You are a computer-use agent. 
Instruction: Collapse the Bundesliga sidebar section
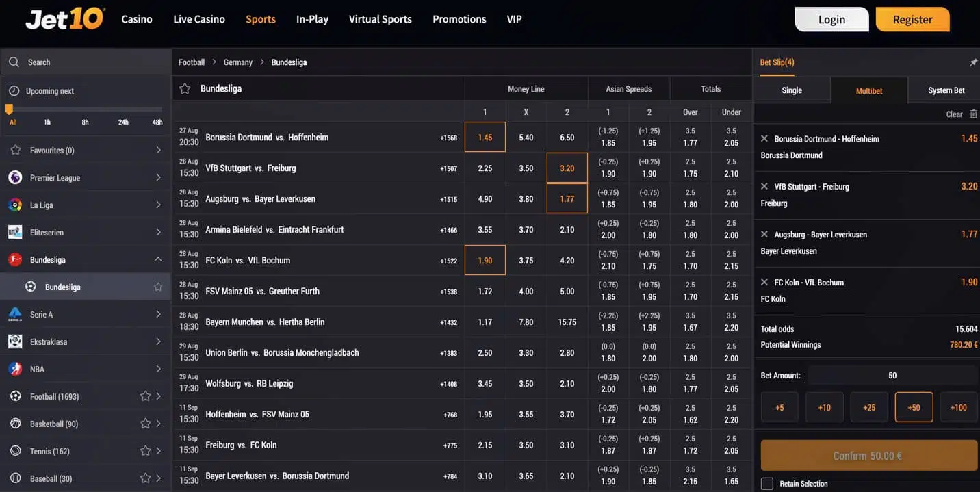click(158, 259)
